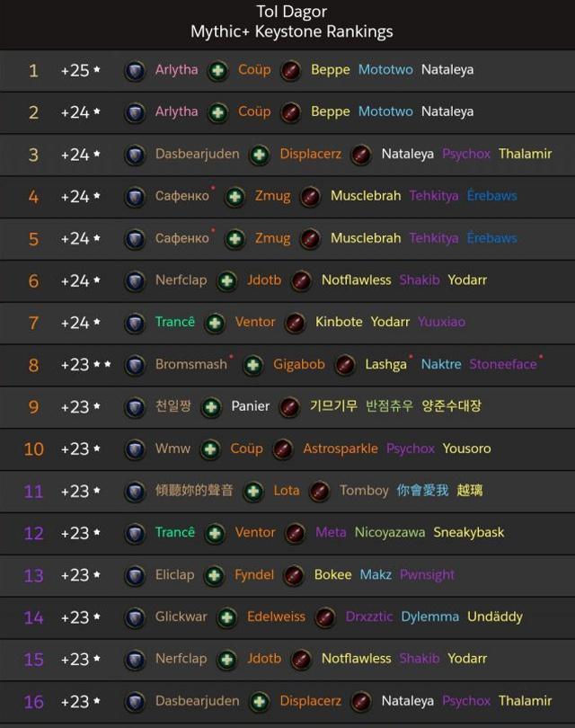Click the healer icon before Panier in rank 9
575x728 pixels.
211,407
